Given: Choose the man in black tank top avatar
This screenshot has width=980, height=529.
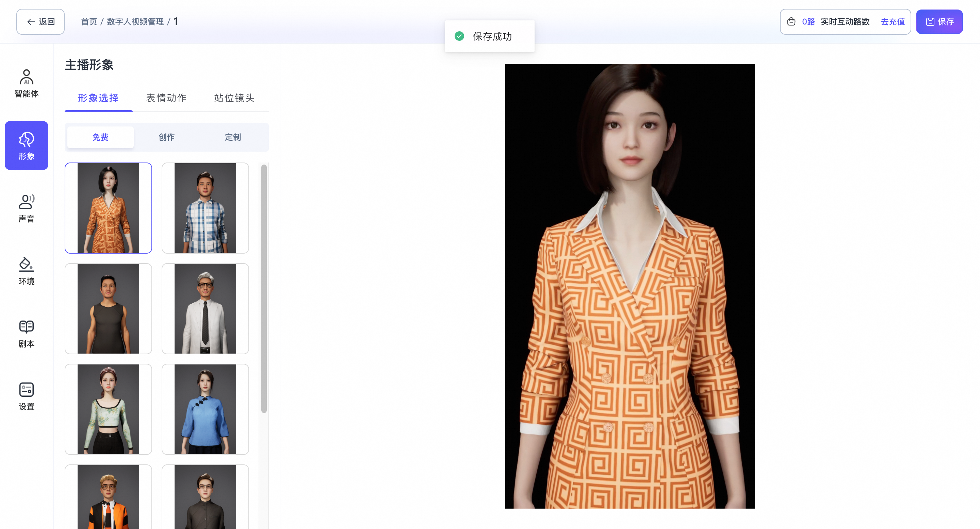Looking at the screenshot, I should 109,309.
